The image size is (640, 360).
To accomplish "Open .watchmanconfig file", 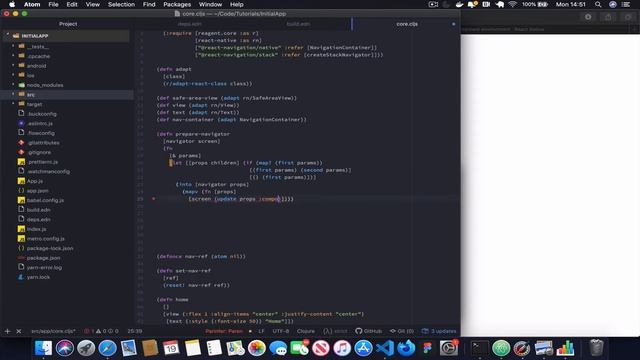I will click(x=49, y=171).
